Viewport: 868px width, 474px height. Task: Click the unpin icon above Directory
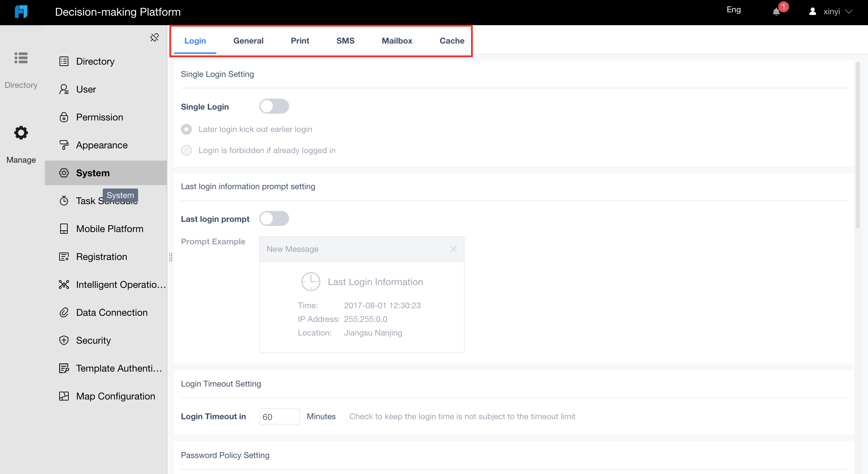coord(154,37)
